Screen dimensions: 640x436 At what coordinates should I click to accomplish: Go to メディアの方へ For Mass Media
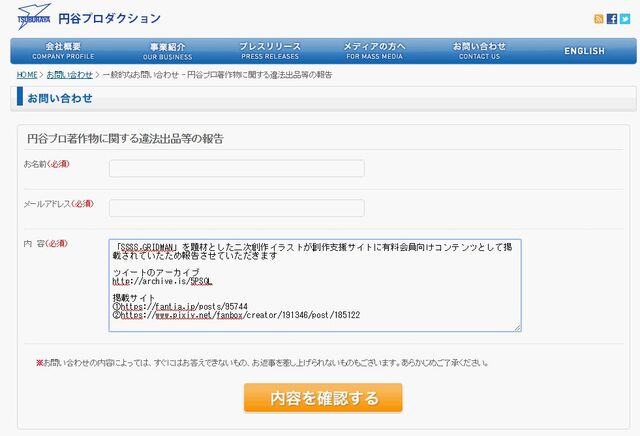(375, 51)
